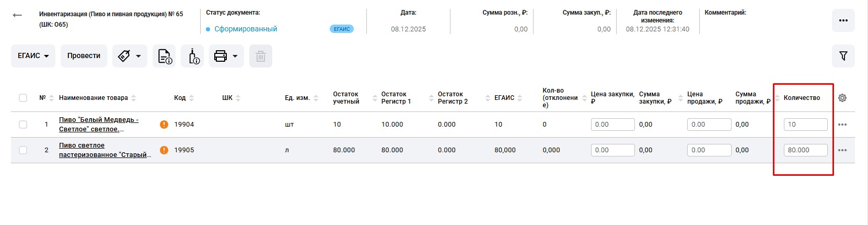The width and height of the screenshot is (868, 225).
Task: Click the bottle info icon
Action: 192,56
